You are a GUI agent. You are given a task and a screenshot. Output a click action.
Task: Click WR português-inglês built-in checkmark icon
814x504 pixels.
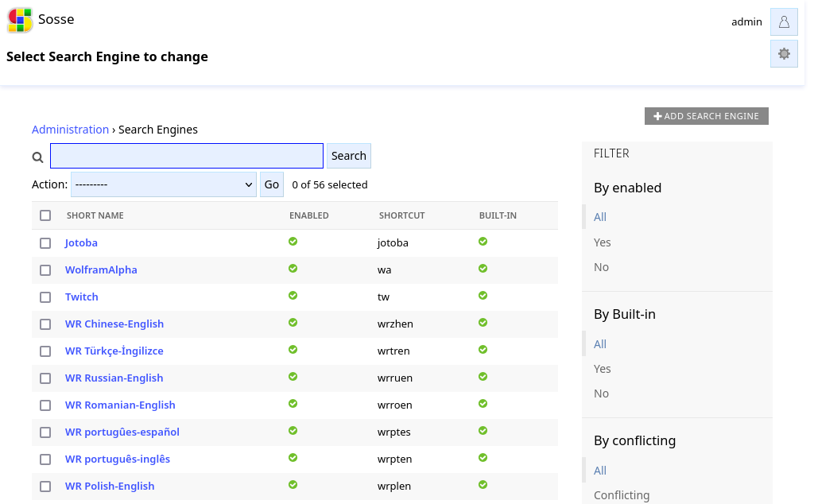[x=483, y=457]
